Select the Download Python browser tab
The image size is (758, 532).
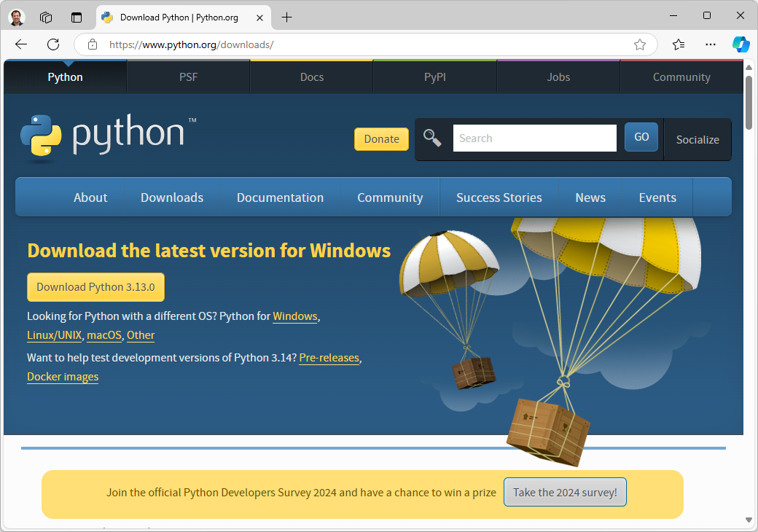tap(183, 18)
